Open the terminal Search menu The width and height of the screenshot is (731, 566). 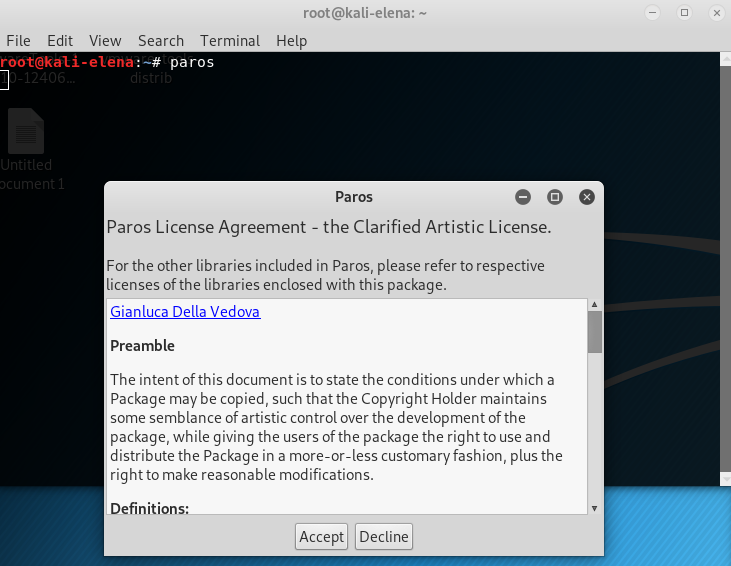tap(161, 41)
